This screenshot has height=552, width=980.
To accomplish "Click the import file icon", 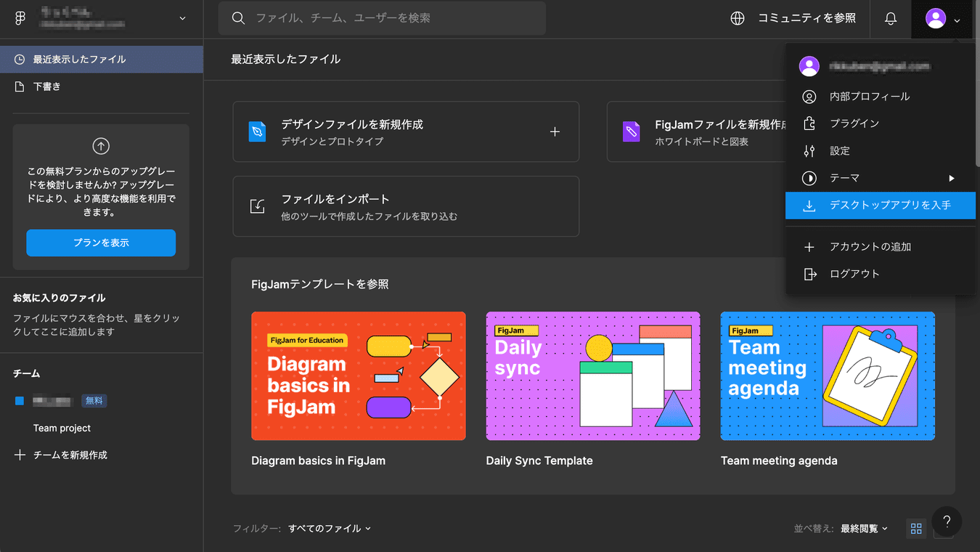I will point(258,206).
